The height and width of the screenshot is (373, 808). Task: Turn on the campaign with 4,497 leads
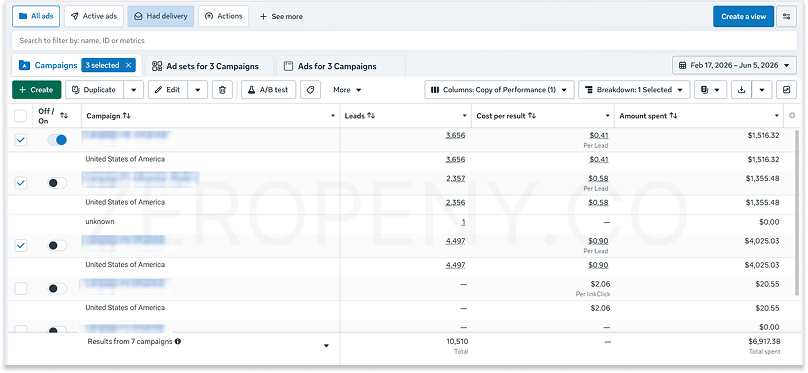pyautogui.click(x=57, y=246)
